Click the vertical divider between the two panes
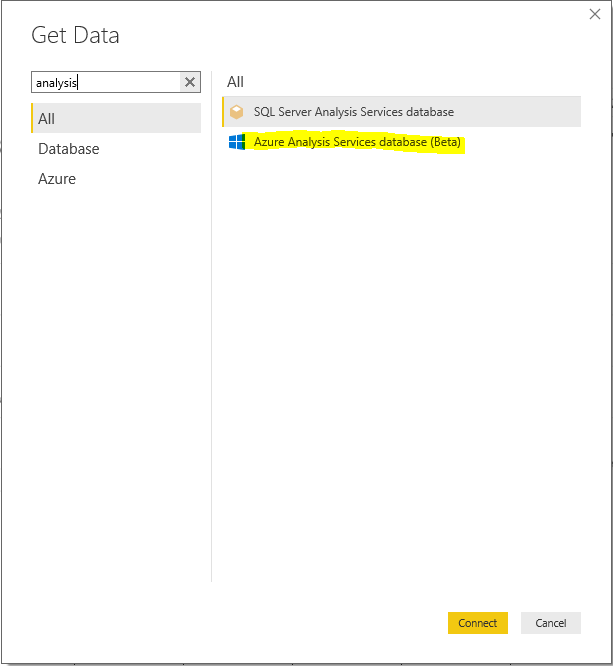613x666 pixels. [211, 326]
